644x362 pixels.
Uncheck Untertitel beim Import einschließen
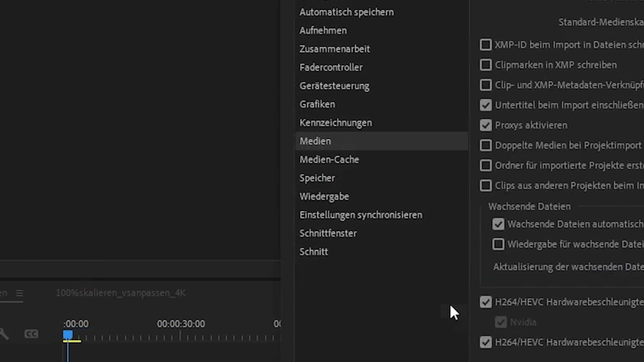click(x=486, y=105)
